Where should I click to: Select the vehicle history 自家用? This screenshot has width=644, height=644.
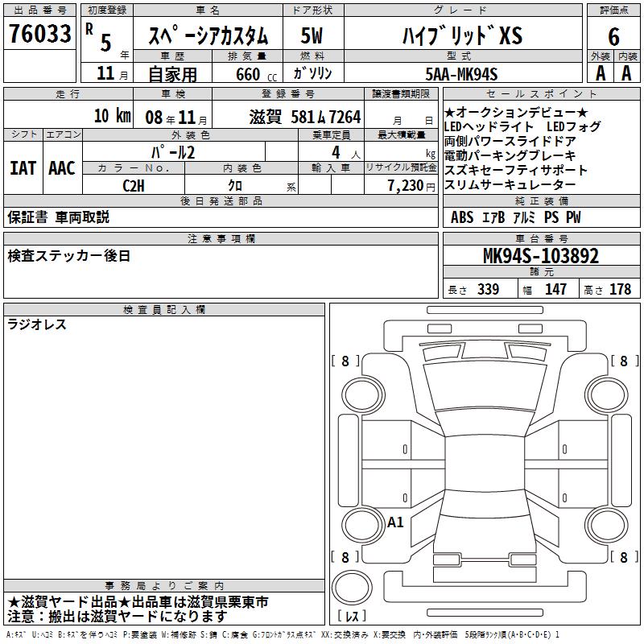(x=172, y=74)
